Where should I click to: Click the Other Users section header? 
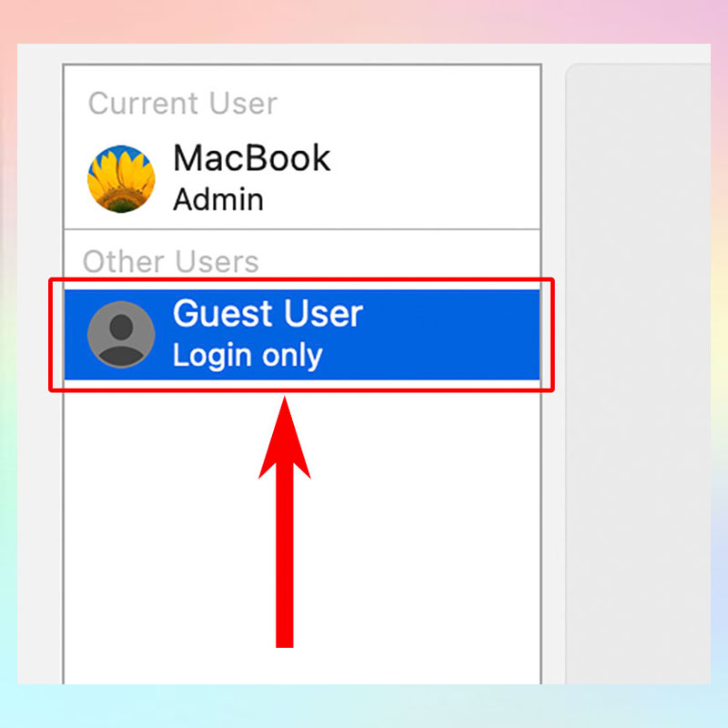click(170, 261)
